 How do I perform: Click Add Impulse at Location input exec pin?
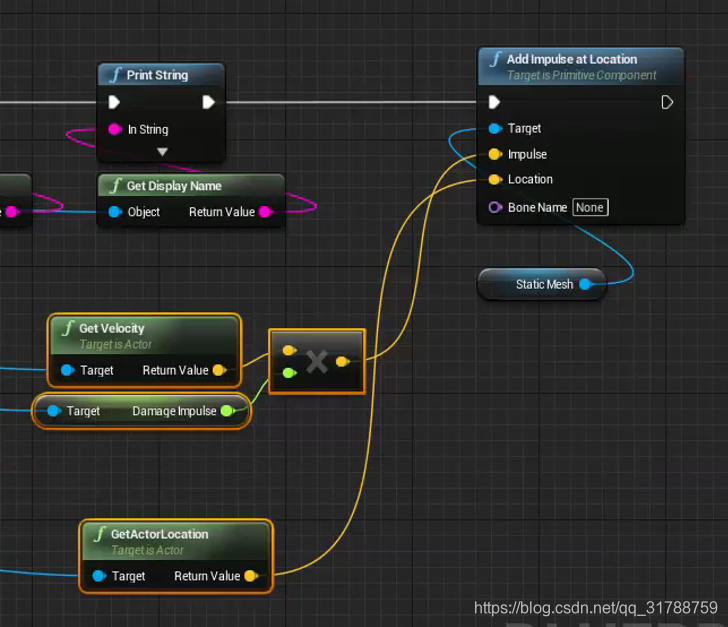tap(494, 102)
